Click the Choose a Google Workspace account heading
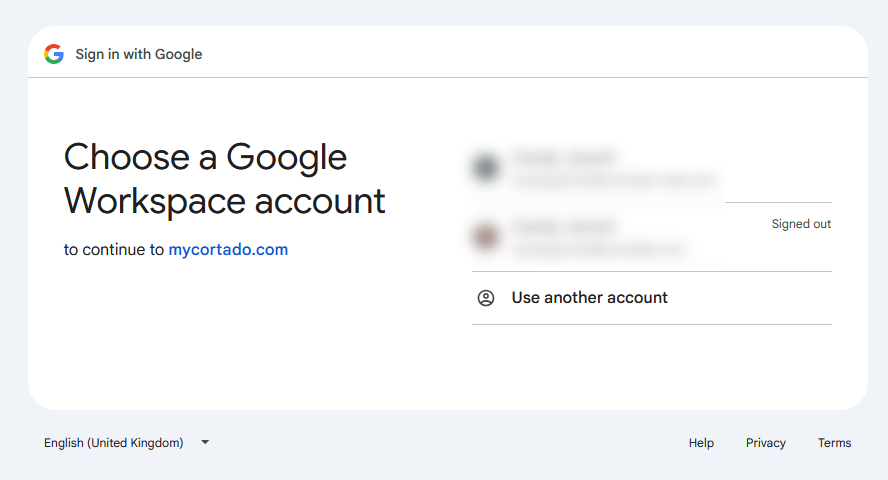The height and width of the screenshot is (480, 888). [x=224, y=178]
